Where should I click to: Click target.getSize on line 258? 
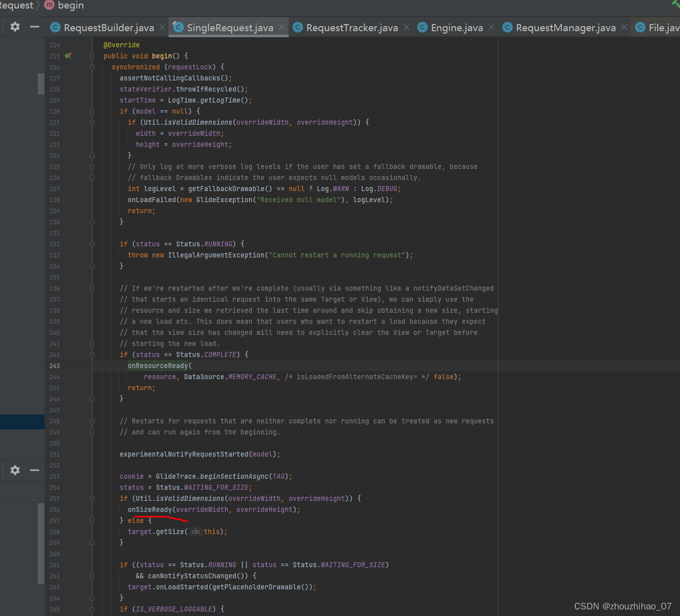[156, 532]
